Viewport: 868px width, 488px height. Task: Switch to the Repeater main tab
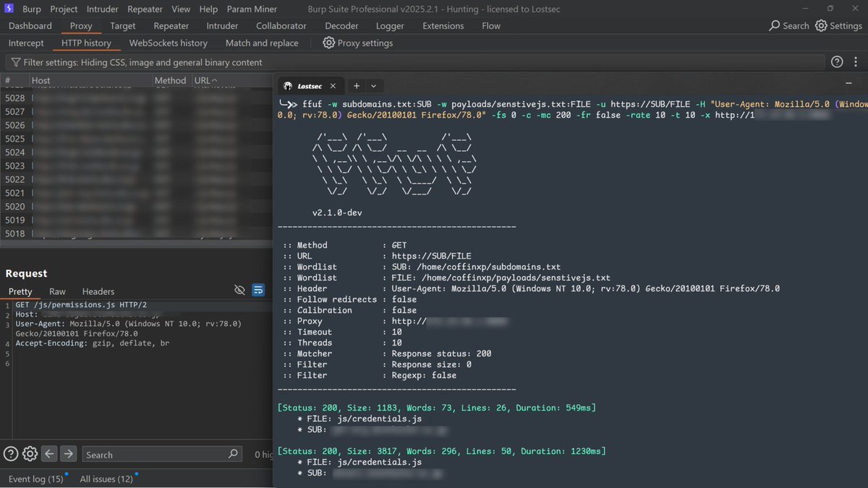(x=171, y=25)
